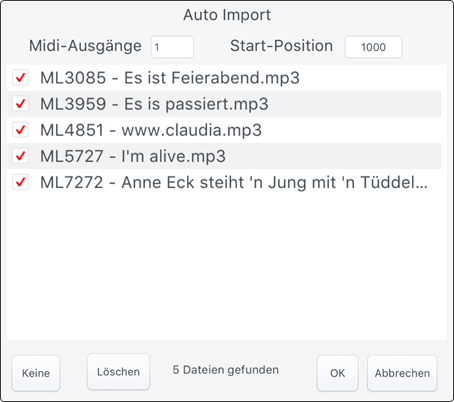Toggle the ML7272 Anne Eck checkbox
This screenshot has height=402, width=454.
[20, 182]
